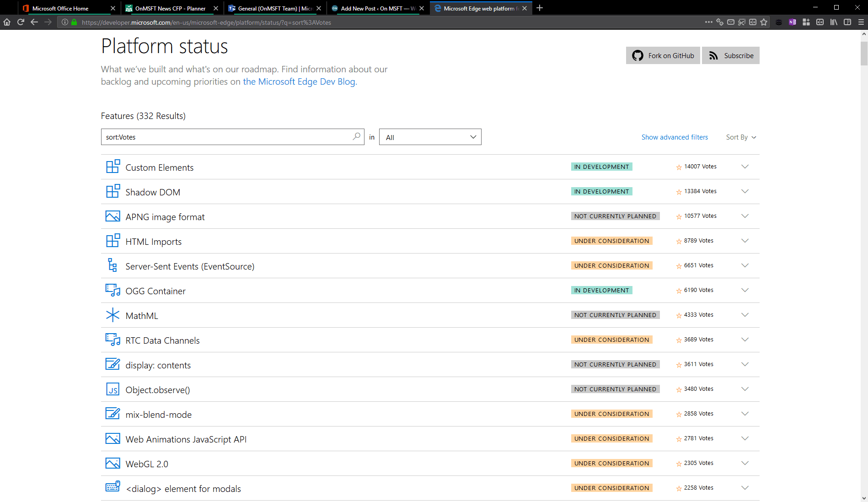Open the OneNote extension icon
The height and width of the screenshot is (502, 868).
tap(793, 22)
